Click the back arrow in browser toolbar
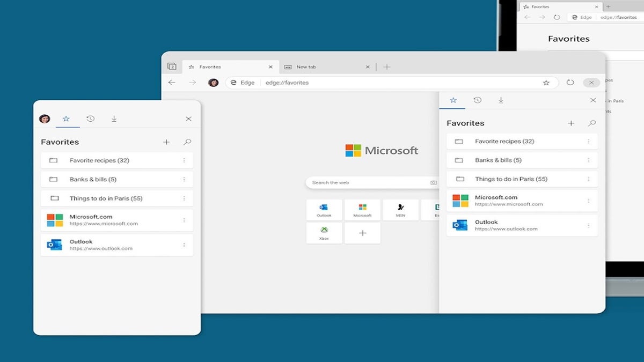The width and height of the screenshot is (644, 362). [172, 83]
